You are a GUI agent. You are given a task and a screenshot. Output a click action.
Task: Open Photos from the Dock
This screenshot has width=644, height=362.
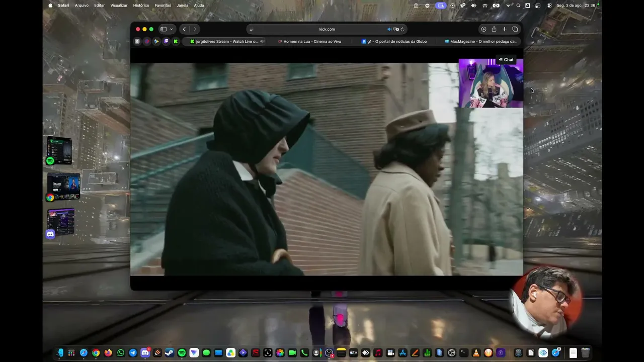pyautogui.click(x=280, y=353)
